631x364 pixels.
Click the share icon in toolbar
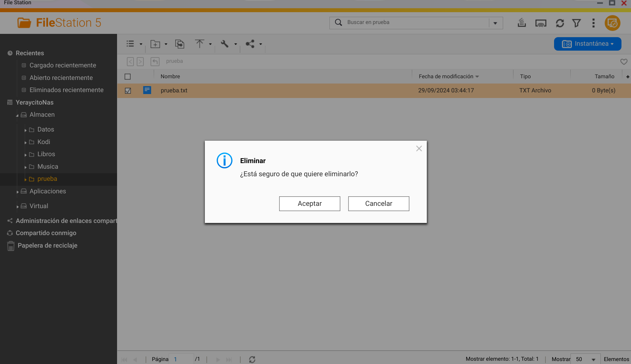point(250,44)
